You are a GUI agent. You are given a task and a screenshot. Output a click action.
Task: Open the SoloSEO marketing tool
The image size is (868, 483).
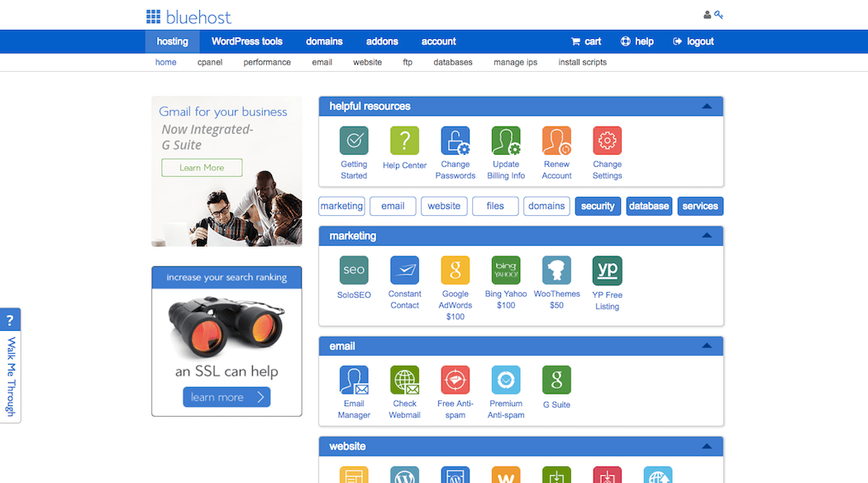pyautogui.click(x=353, y=270)
